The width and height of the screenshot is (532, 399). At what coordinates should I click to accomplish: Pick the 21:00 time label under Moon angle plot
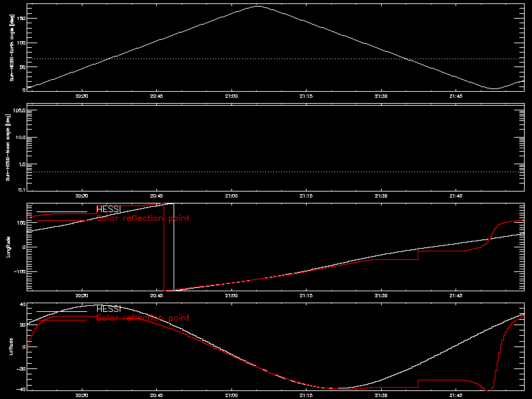tap(231, 196)
